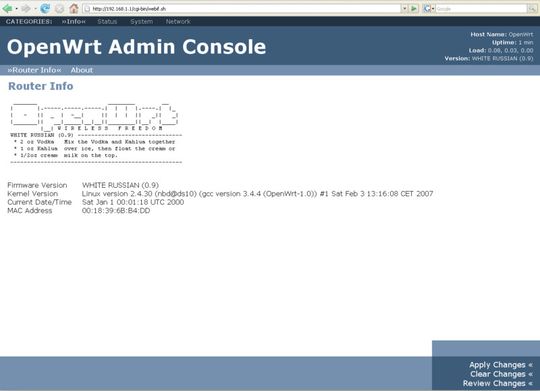Click the Firmware Version label

click(x=37, y=185)
